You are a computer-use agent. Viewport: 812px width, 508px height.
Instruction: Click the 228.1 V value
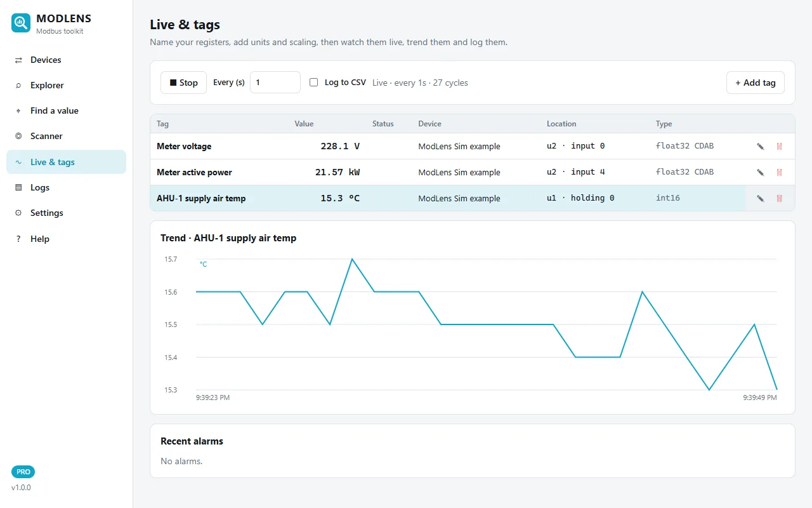pos(340,146)
